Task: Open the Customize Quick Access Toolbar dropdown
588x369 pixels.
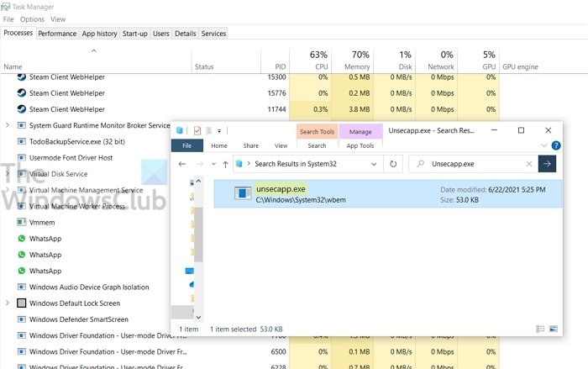Action: point(219,131)
